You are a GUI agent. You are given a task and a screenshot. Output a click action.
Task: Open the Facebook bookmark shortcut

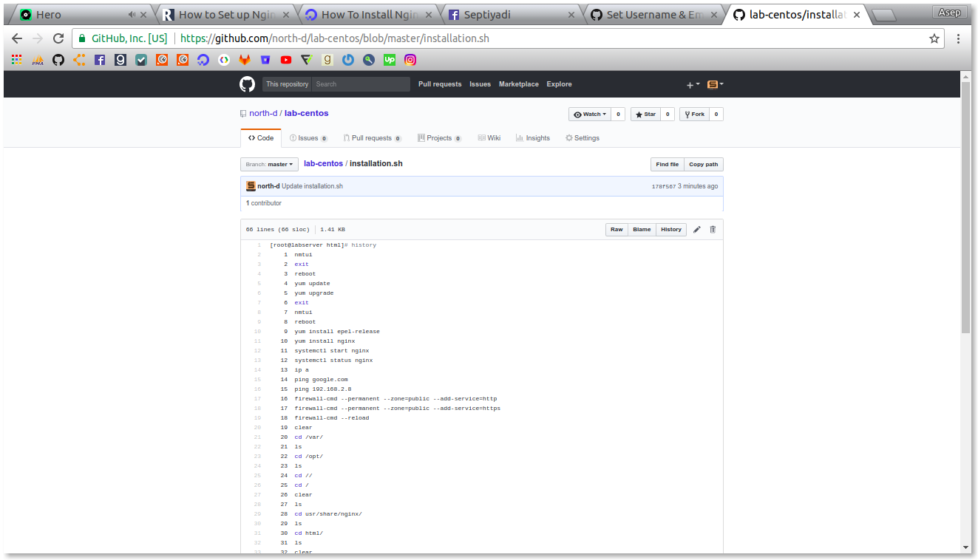click(99, 60)
